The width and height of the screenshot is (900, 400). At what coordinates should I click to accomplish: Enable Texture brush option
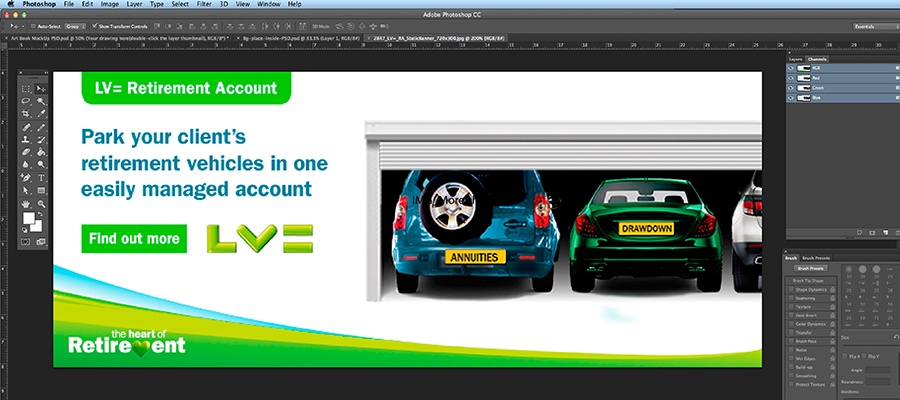pos(792,307)
